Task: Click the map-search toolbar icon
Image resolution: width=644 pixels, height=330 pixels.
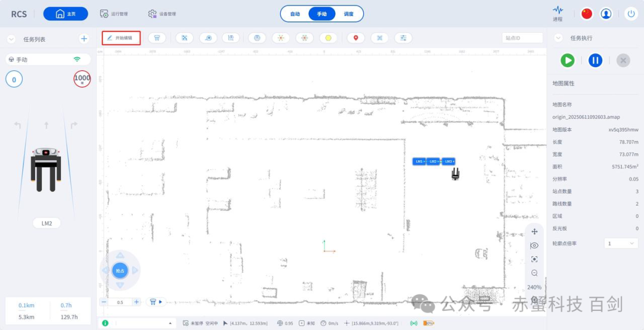Action: tap(231, 38)
